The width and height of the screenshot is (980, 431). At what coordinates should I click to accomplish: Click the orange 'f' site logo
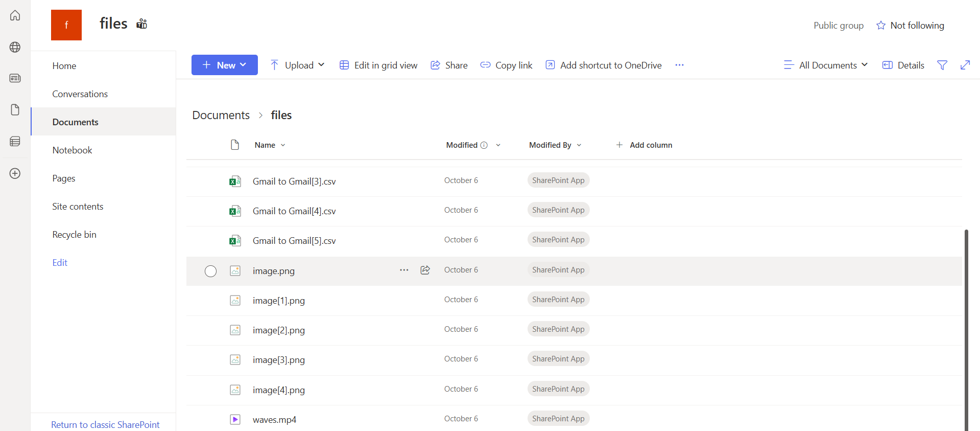[x=66, y=25]
